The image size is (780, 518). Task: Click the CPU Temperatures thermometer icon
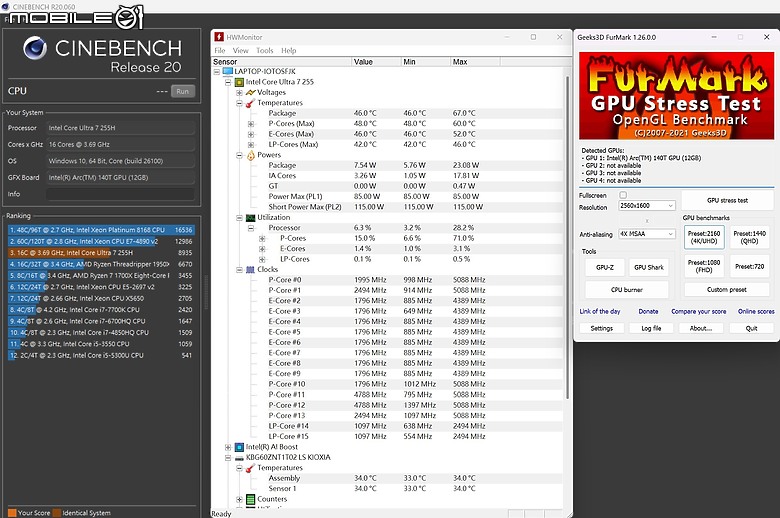(x=251, y=103)
